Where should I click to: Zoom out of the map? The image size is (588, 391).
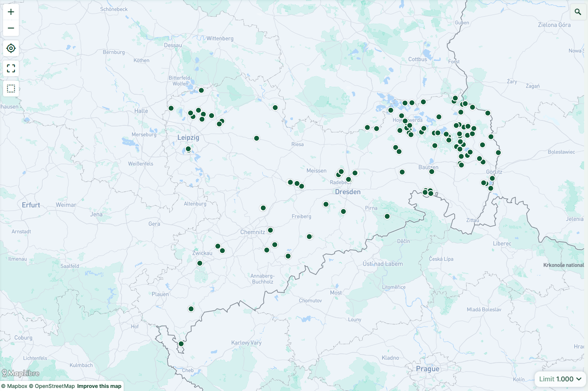coord(11,28)
